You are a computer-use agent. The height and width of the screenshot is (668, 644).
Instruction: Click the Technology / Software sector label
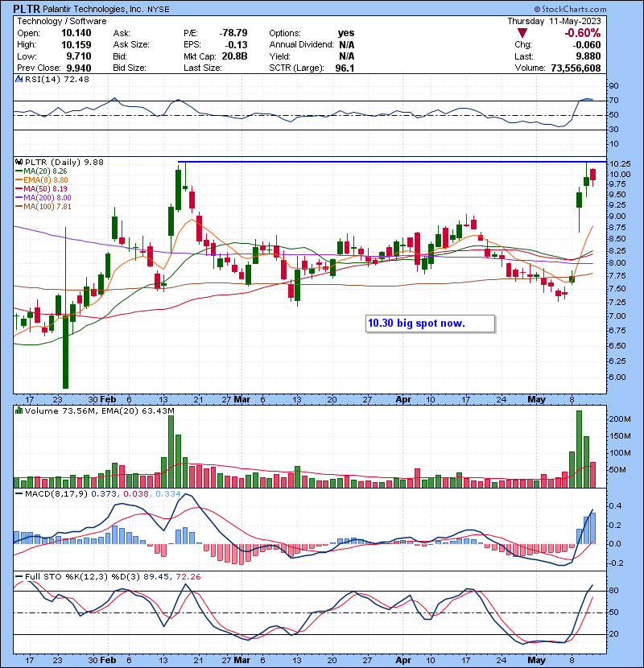click(62, 21)
